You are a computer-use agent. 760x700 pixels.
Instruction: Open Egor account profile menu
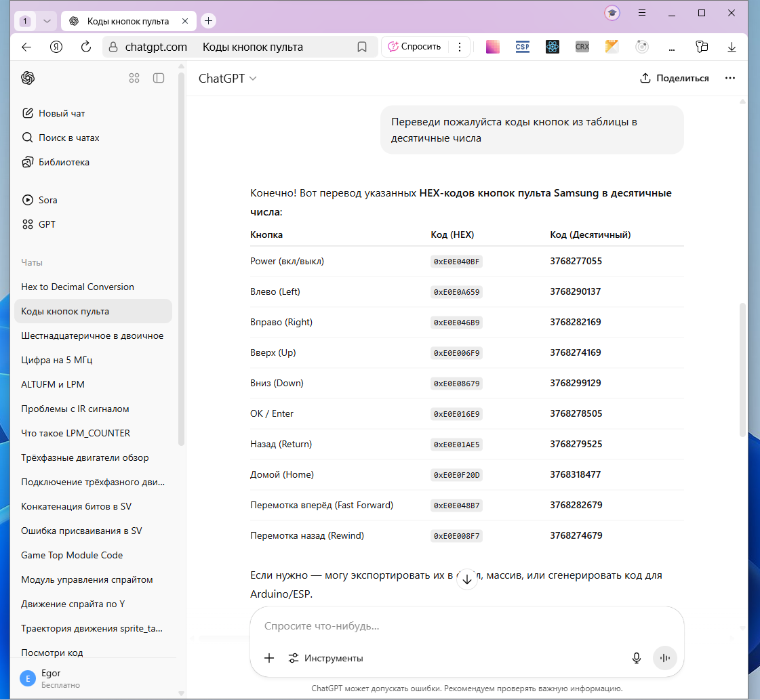coord(94,679)
